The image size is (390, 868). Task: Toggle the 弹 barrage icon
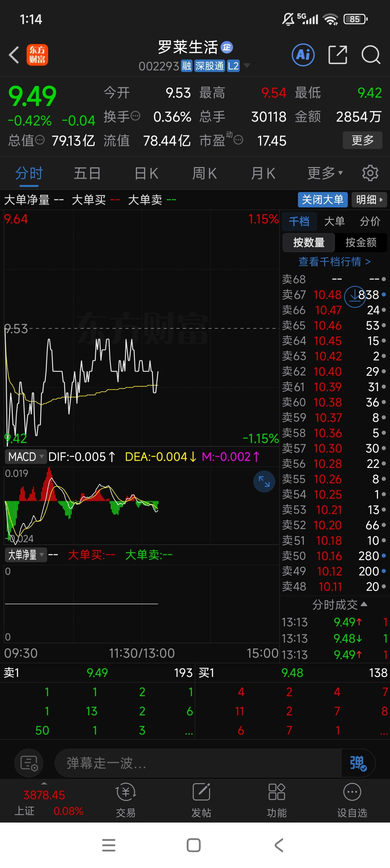(x=358, y=763)
